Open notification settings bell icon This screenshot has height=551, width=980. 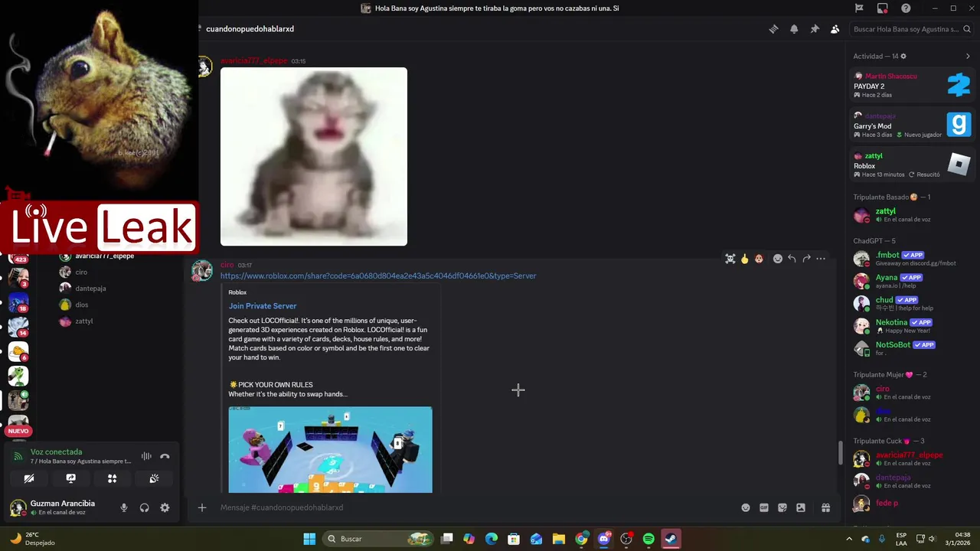tap(794, 29)
